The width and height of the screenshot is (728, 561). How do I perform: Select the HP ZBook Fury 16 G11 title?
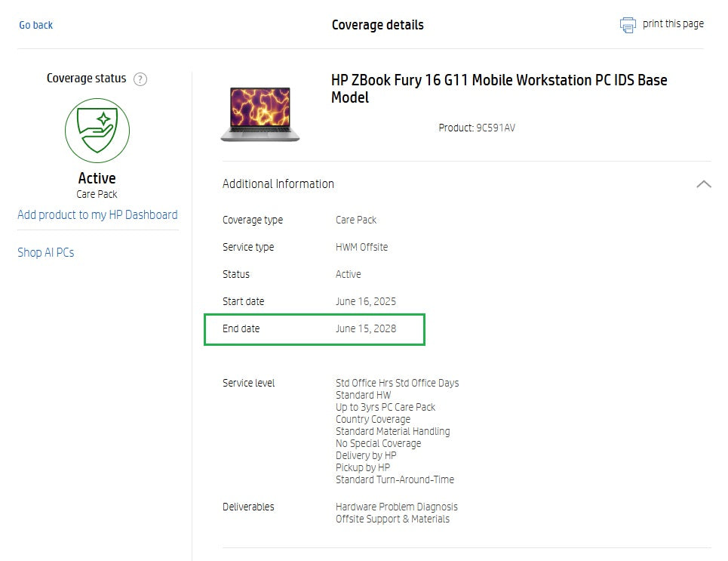click(499, 89)
